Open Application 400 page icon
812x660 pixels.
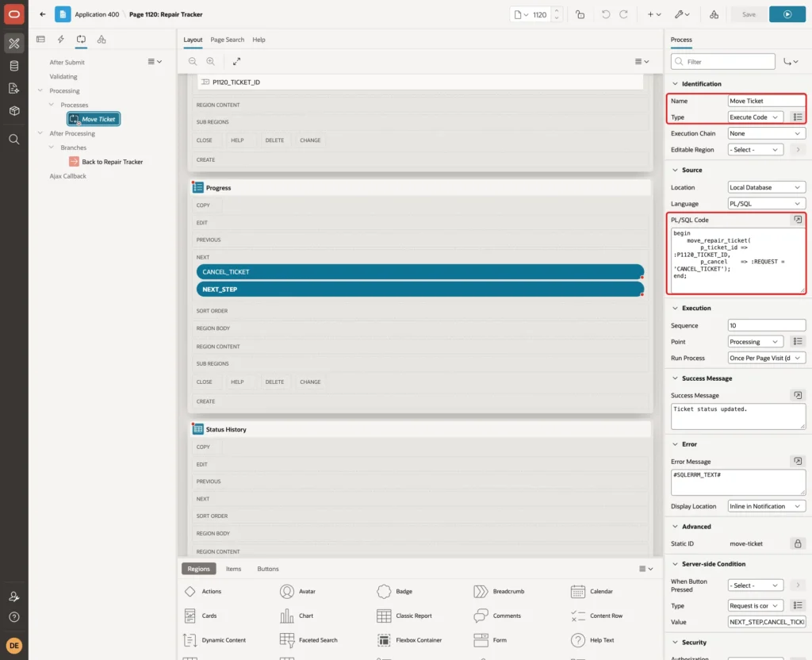click(63, 14)
